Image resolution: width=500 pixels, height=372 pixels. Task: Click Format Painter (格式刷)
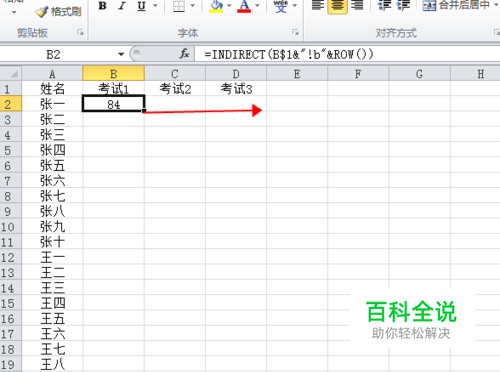[58, 12]
